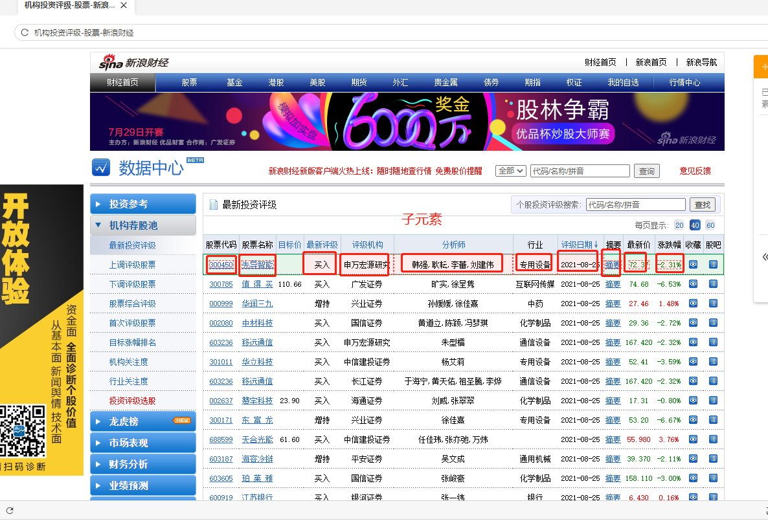
Task: Expand the 业绩预测 sidebar section
Action: [x=143, y=485]
